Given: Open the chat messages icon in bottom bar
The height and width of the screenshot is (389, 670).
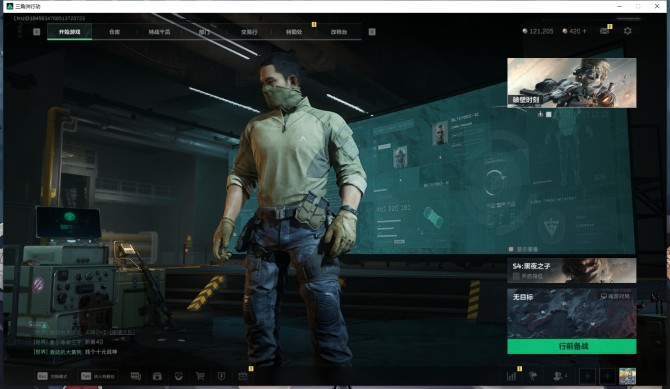Looking at the screenshot, I should pyautogui.click(x=135, y=376).
